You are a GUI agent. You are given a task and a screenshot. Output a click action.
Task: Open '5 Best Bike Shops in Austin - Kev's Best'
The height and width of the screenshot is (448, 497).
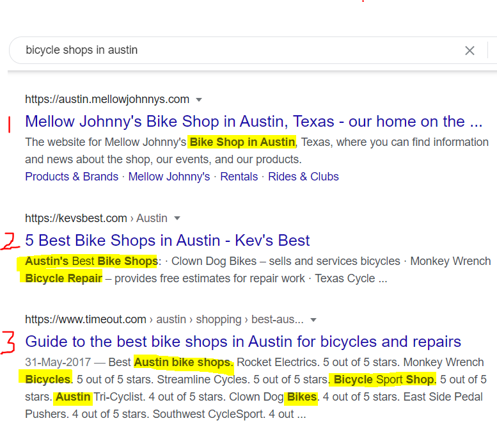point(167,240)
